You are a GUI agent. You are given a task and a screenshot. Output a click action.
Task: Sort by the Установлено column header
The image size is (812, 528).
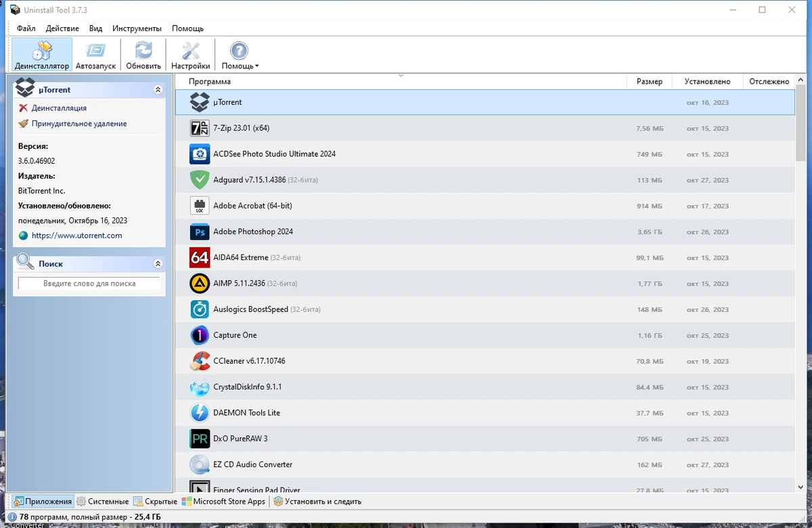pyautogui.click(x=707, y=81)
